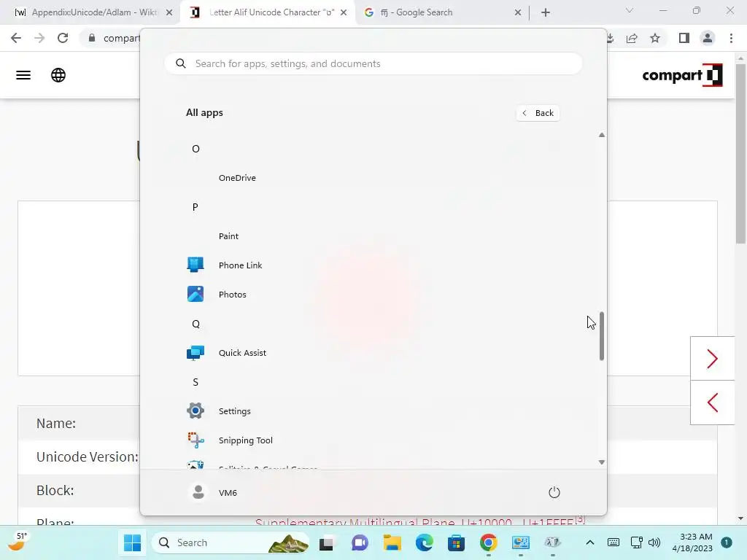Click the All apps scrollbar thumb
Viewport: 747px width, 560px height.
(x=602, y=335)
